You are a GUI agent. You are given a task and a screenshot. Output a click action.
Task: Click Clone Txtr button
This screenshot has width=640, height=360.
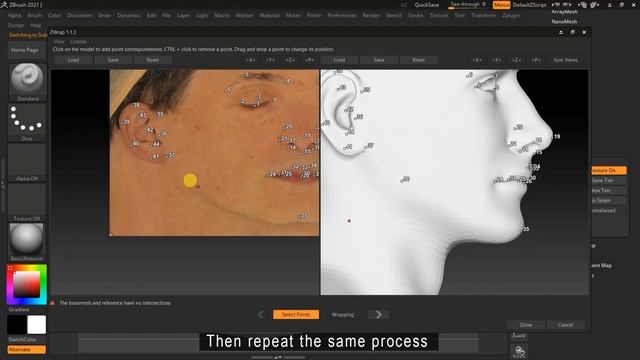click(x=607, y=180)
